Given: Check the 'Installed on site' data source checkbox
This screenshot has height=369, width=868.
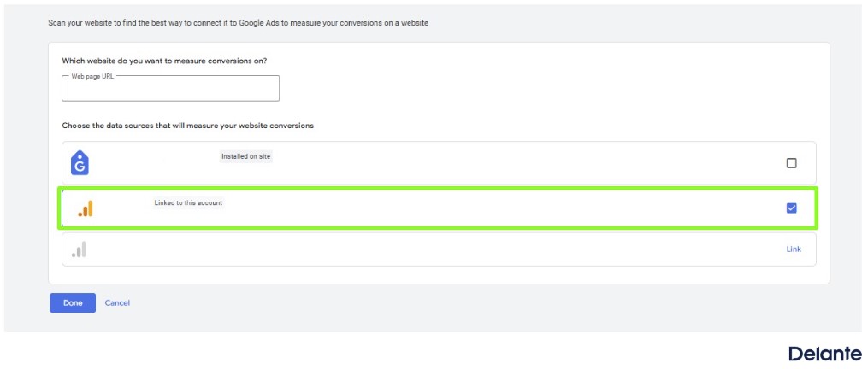Looking at the screenshot, I should coord(792,163).
